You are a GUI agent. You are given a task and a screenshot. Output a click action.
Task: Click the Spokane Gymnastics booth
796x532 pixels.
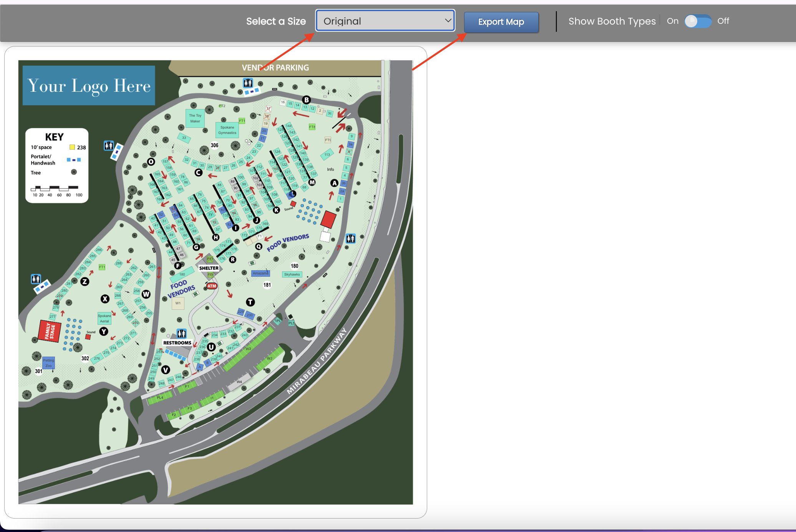(227, 130)
